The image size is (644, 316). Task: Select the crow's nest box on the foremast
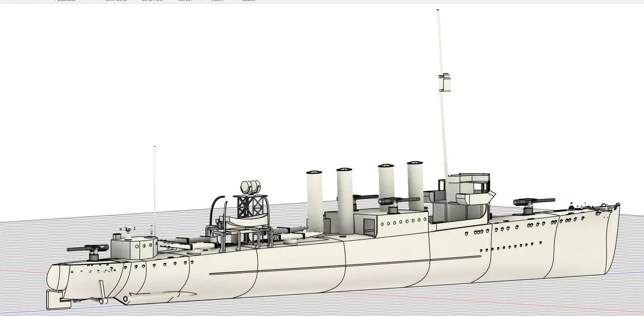[x=444, y=82]
